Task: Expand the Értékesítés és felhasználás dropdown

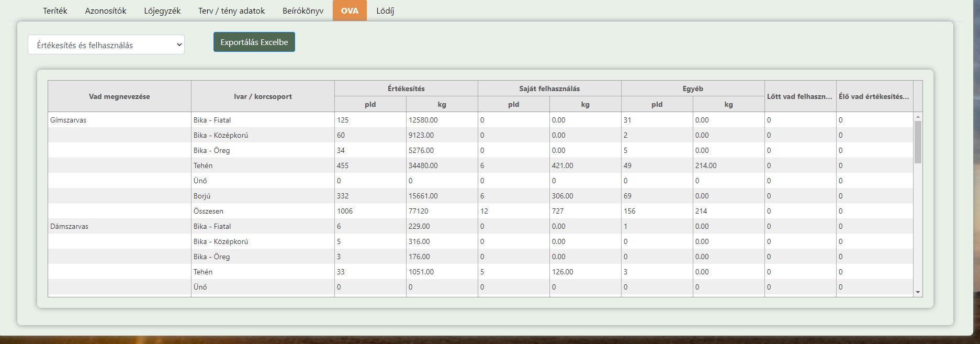Action: 106,45
